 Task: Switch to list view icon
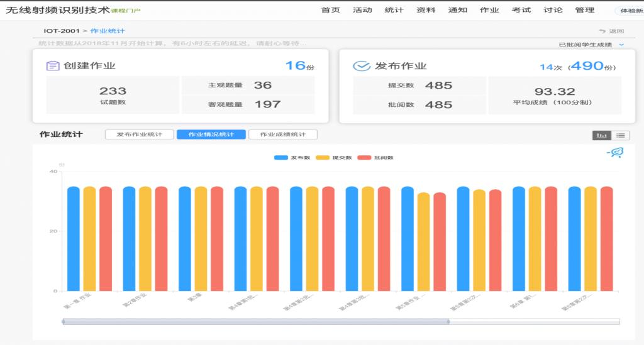[x=620, y=135]
